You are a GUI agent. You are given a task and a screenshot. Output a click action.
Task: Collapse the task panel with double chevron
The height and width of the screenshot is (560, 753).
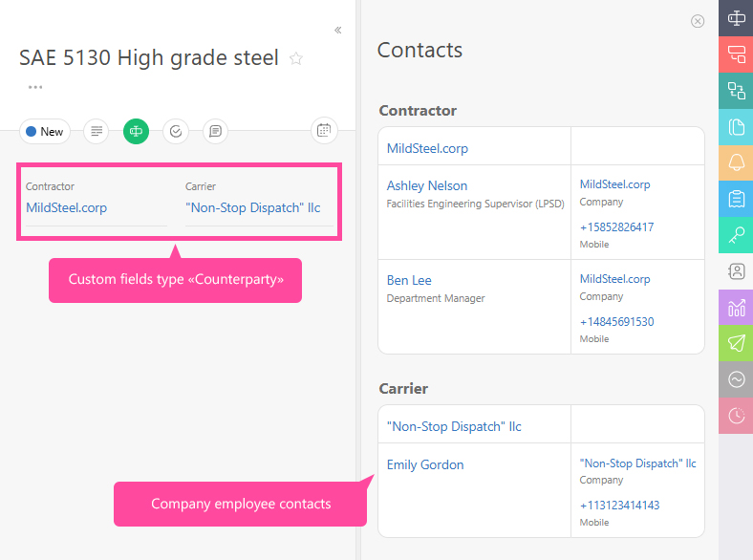(x=338, y=31)
